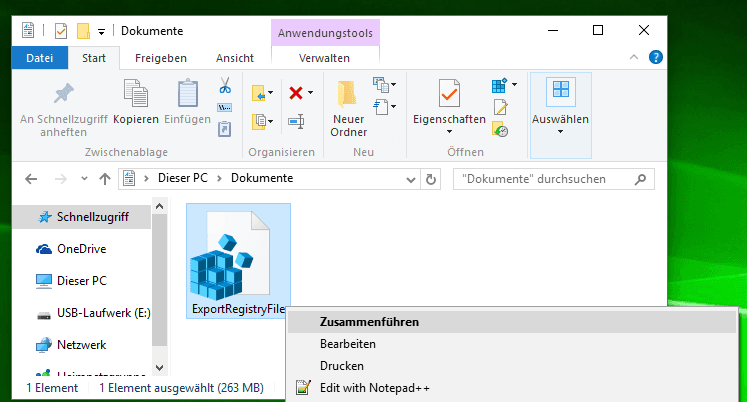
Task: Click the properties checkmark icon in title bar
Action: (61, 31)
